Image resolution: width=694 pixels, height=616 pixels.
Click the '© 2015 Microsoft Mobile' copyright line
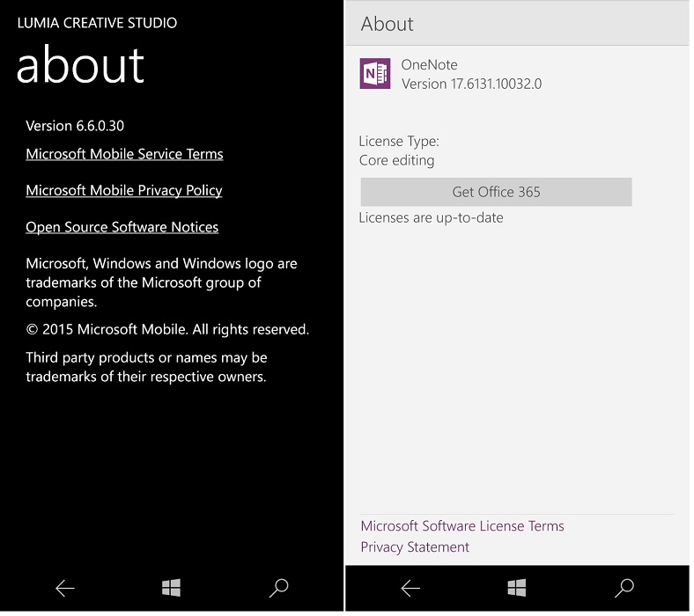point(167,330)
